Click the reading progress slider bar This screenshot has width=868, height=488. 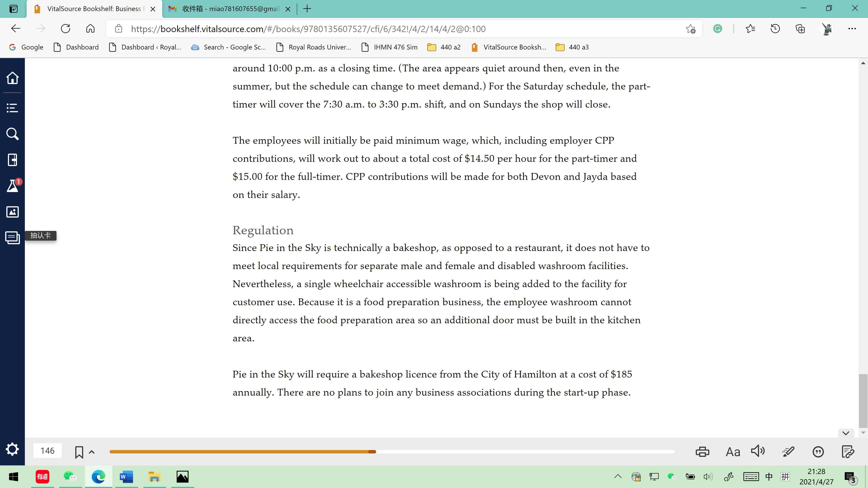pos(392,452)
